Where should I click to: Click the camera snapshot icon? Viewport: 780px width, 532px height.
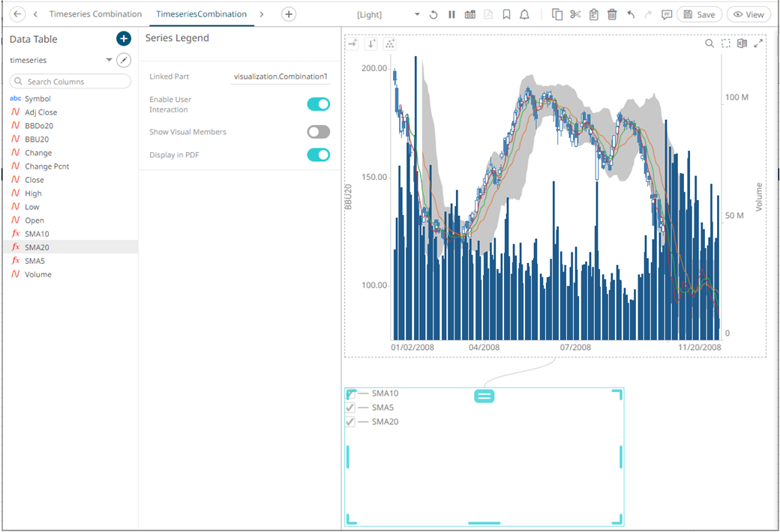click(x=470, y=14)
